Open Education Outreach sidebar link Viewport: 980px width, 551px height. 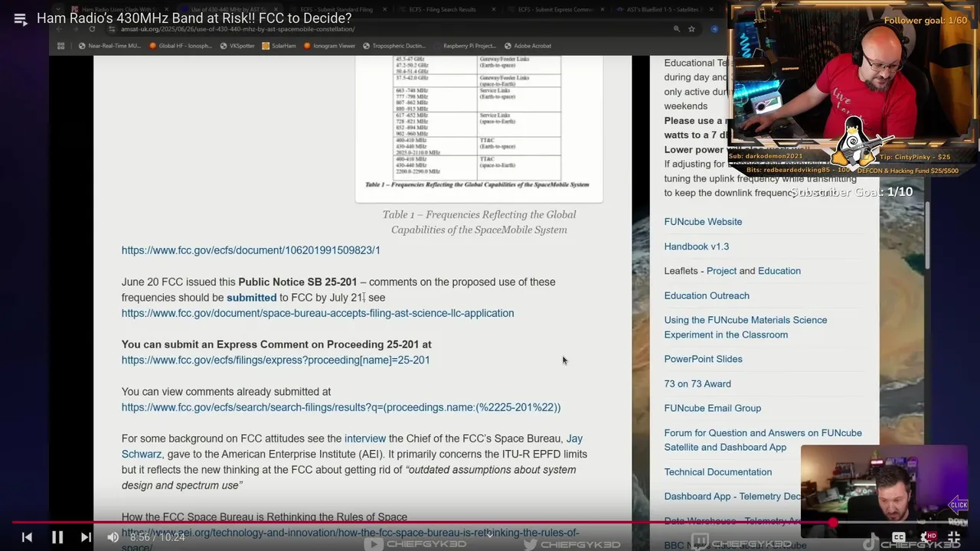click(x=707, y=295)
